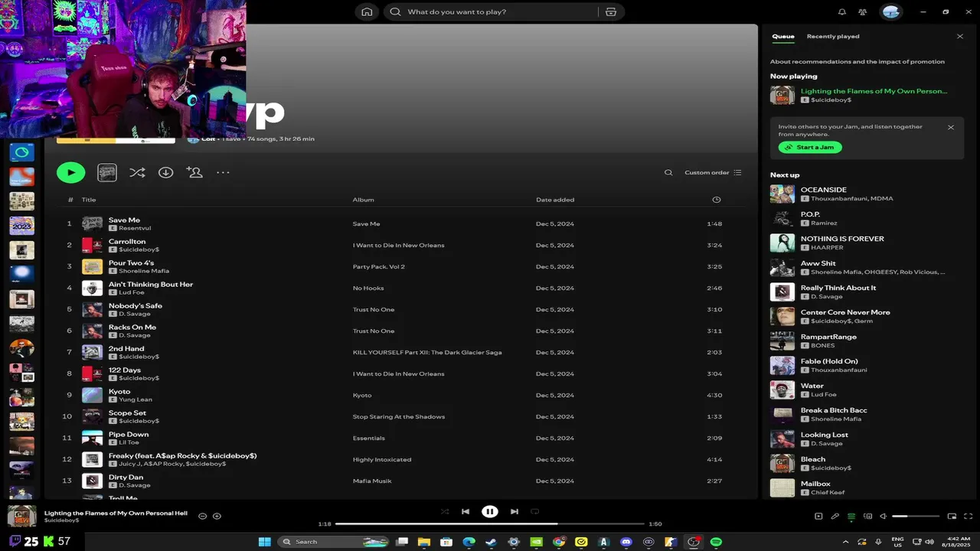This screenshot has width=980, height=551.
Task: Sort by Date added column header
Action: pos(555,200)
